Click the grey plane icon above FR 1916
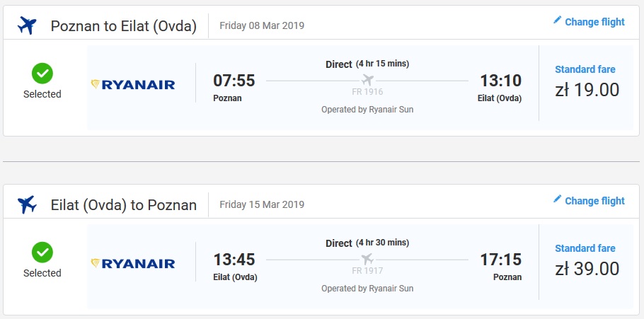Screen dimensions: 644x319 (x=367, y=80)
